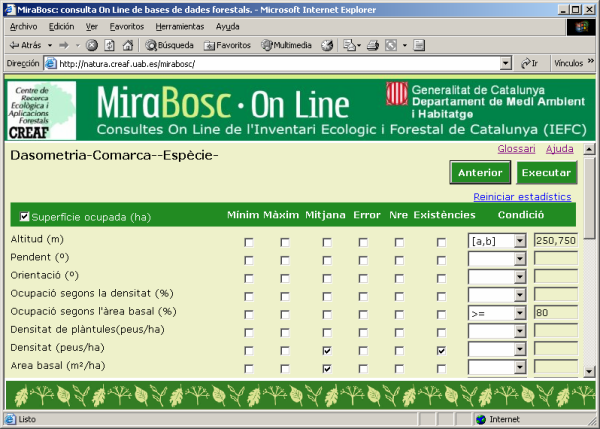
Task: Click the Windows logo throbber icon
Action: click(x=580, y=27)
